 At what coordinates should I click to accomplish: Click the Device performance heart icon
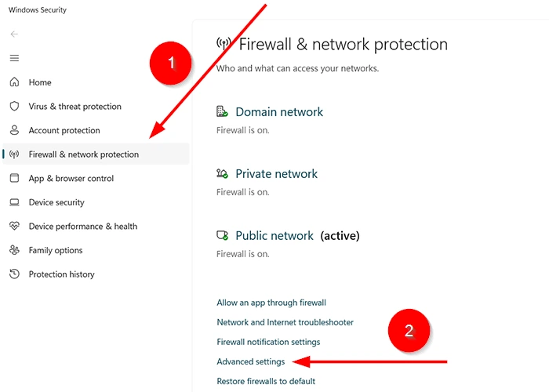pyautogui.click(x=14, y=226)
